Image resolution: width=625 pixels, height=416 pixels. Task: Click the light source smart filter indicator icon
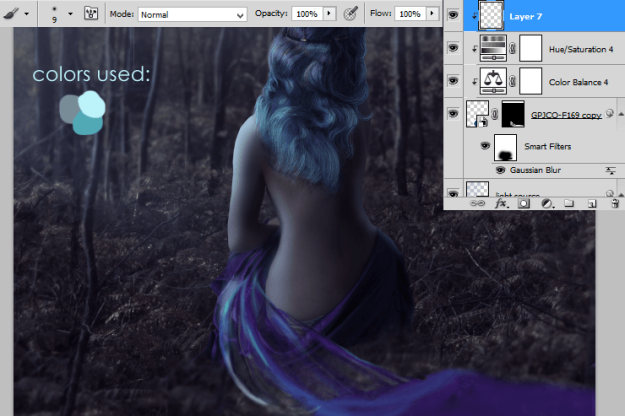click(609, 194)
